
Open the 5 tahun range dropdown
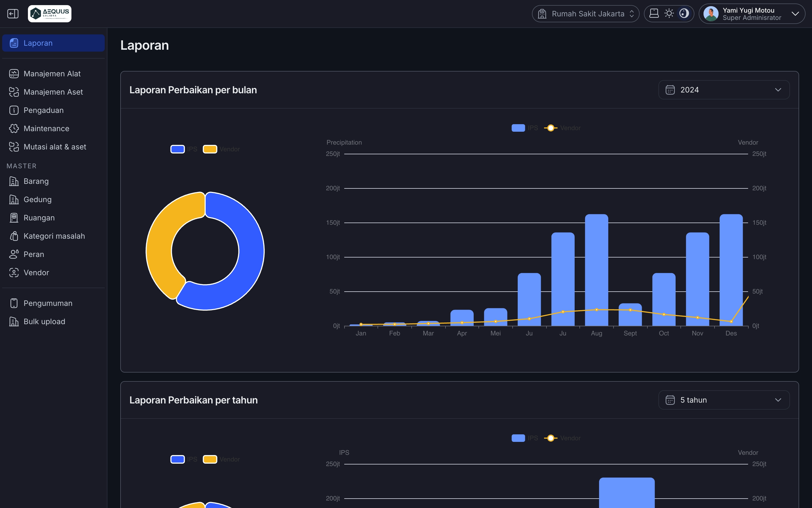(724, 400)
